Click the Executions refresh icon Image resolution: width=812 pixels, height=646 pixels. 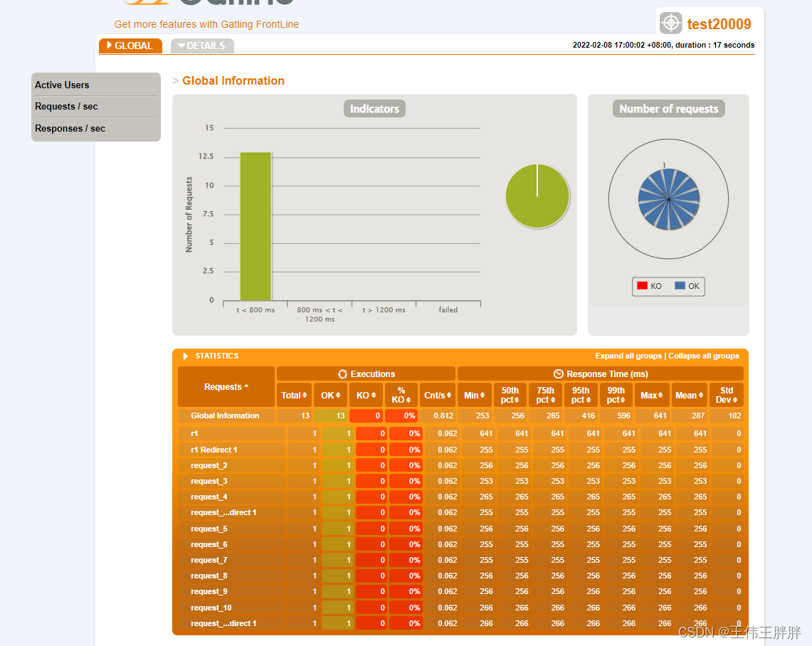click(342, 374)
